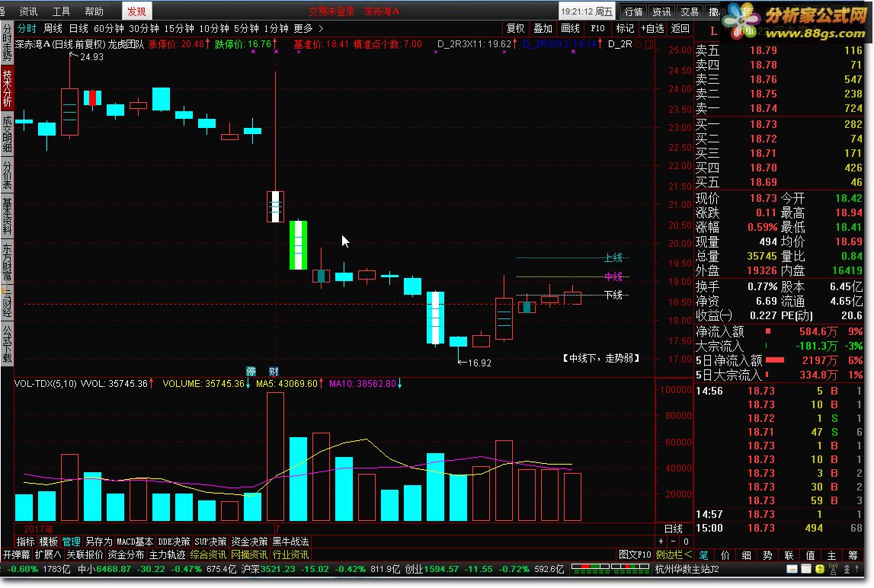
Task: Switch to the 发现 tab
Action: tap(136, 11)
